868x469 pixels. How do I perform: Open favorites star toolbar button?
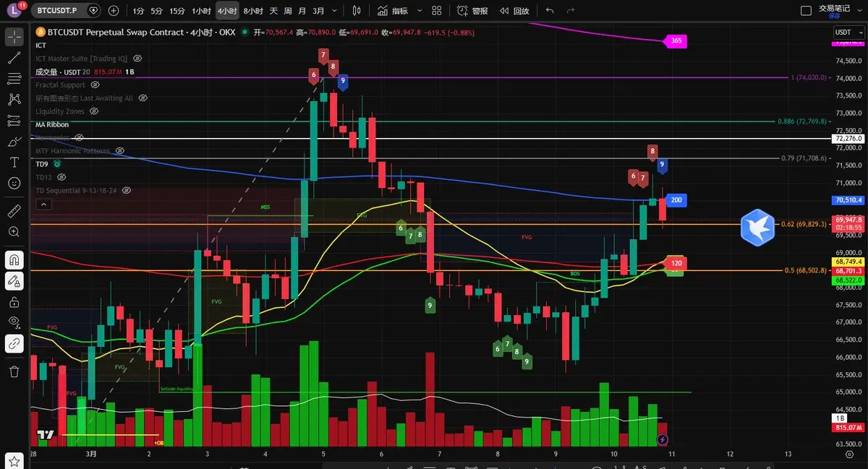(x=14, y=461)
